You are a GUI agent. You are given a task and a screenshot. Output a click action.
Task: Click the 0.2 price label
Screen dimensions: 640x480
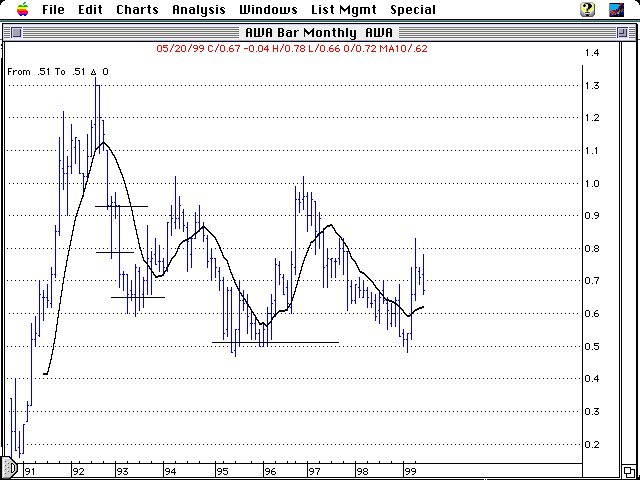(x=592, y=444)
